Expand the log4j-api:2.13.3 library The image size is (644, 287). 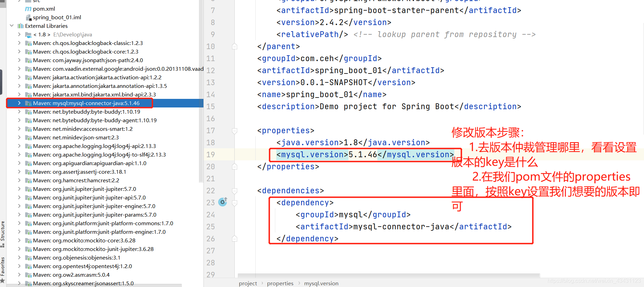tap(19, 146)
